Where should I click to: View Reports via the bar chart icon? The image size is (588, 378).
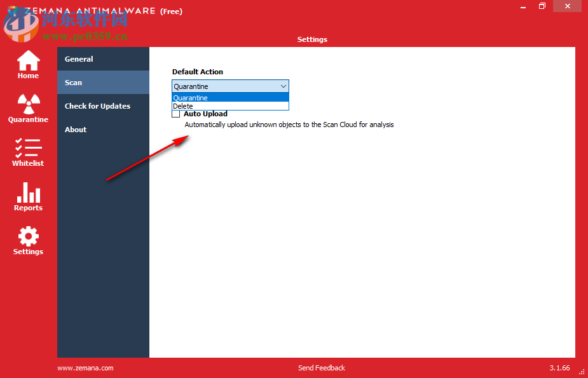point(27,197)
